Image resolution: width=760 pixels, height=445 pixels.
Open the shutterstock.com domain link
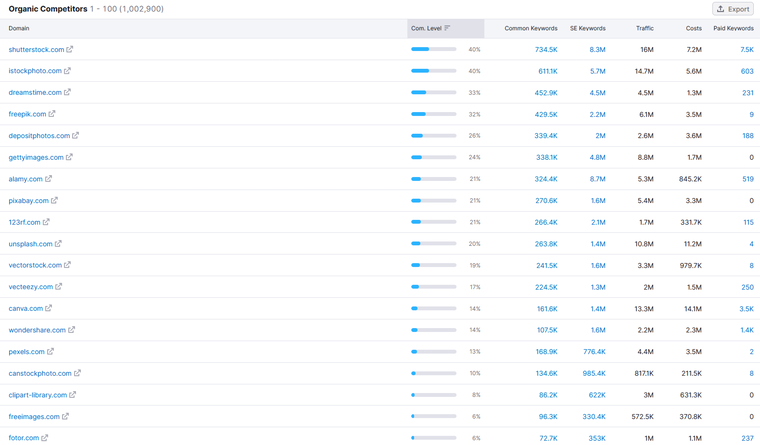(x=36, y=49)
